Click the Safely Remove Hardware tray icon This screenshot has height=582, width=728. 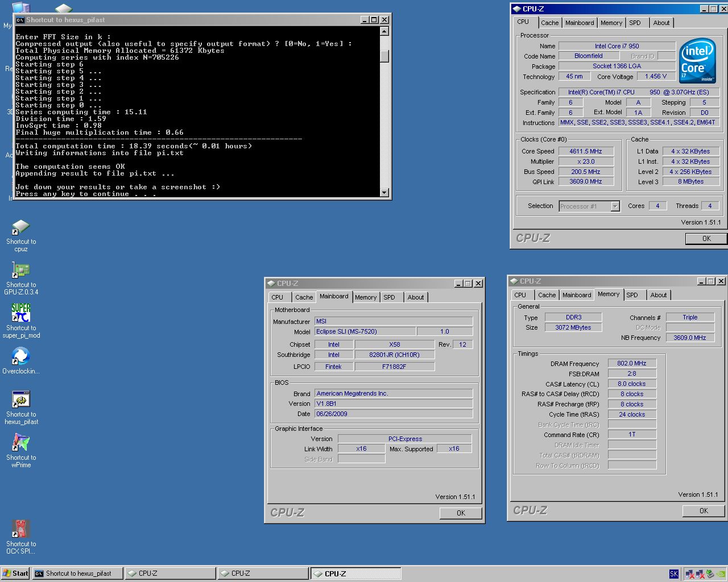point(710,574)
